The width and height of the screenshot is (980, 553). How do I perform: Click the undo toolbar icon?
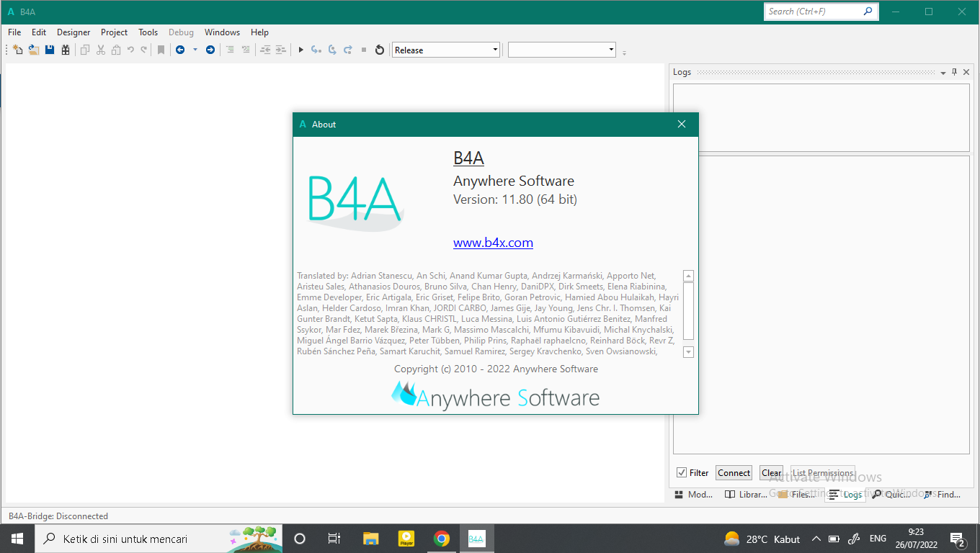click(130, 50)
